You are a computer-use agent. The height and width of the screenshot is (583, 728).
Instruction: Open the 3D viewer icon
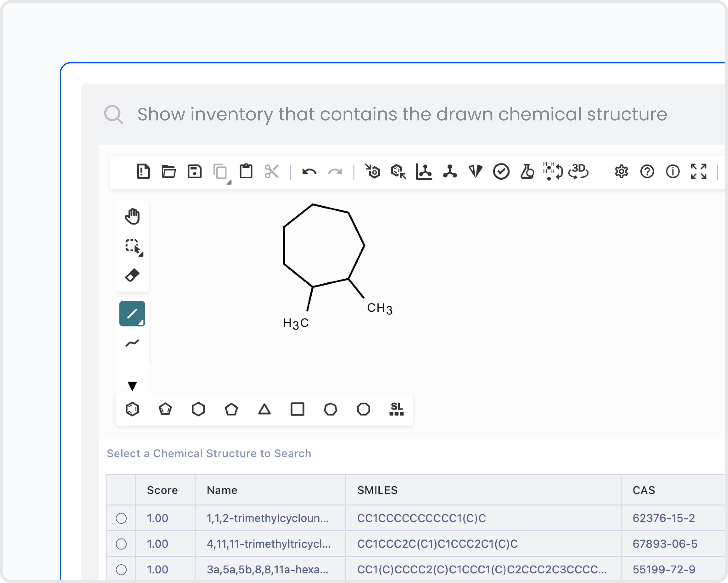578,171
